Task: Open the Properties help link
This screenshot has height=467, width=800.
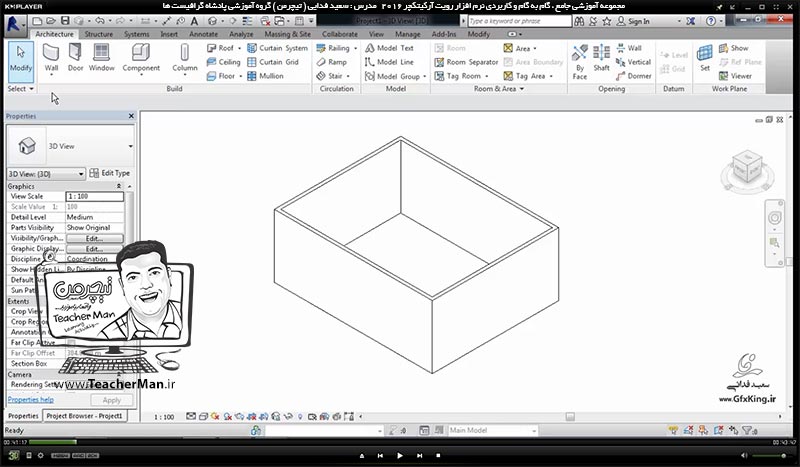Action: (31, 400)
